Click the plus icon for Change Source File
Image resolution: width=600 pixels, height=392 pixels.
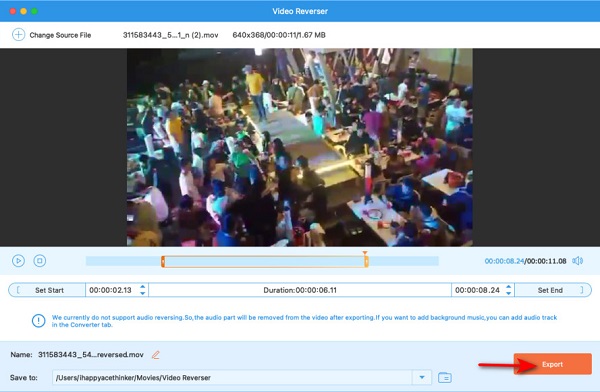click(x=18, y=35)
